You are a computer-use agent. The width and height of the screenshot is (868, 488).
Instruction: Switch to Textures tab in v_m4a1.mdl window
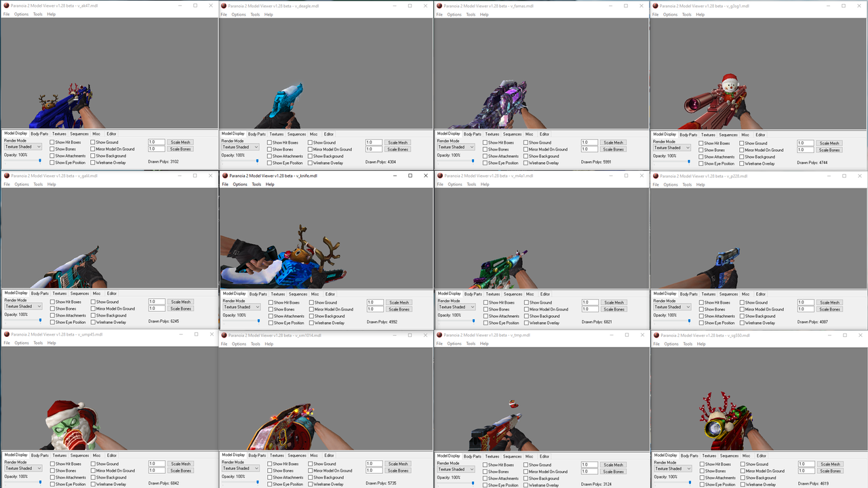pyautogui.click(x=493, y=294)
